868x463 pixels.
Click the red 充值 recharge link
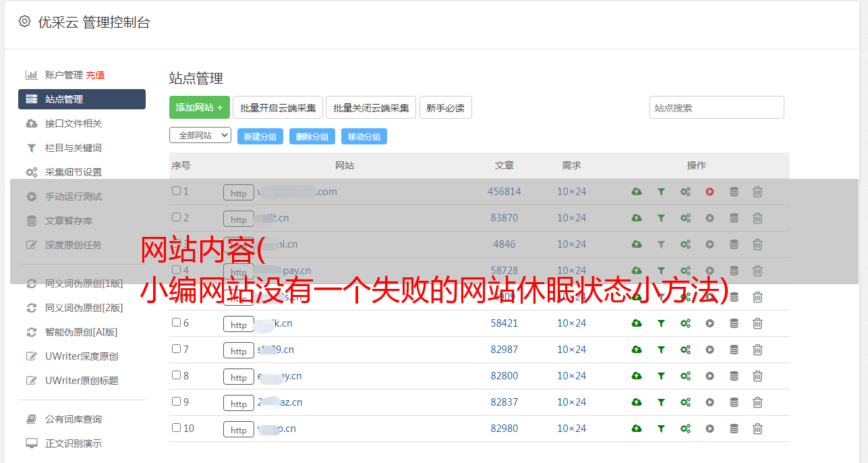95,75
